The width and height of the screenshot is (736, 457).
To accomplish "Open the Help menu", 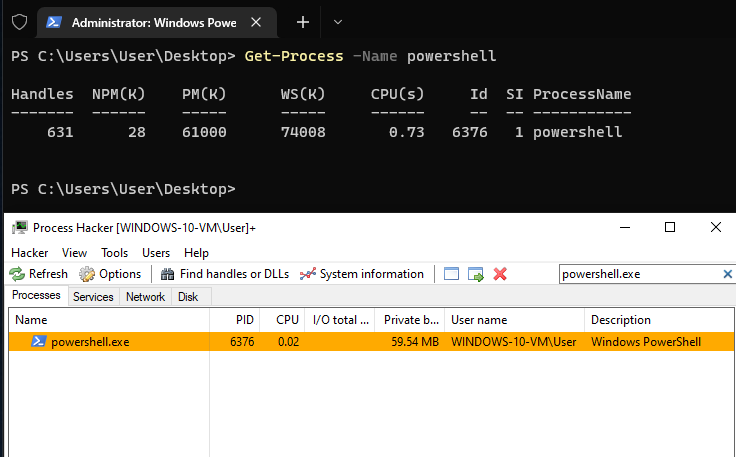I will pos(196,253).
